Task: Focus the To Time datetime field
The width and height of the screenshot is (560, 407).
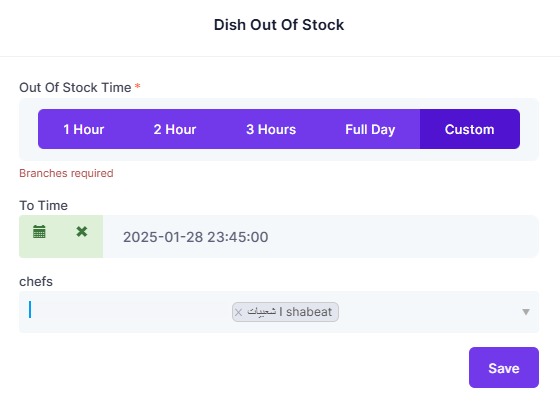Action: click(321, 237)
